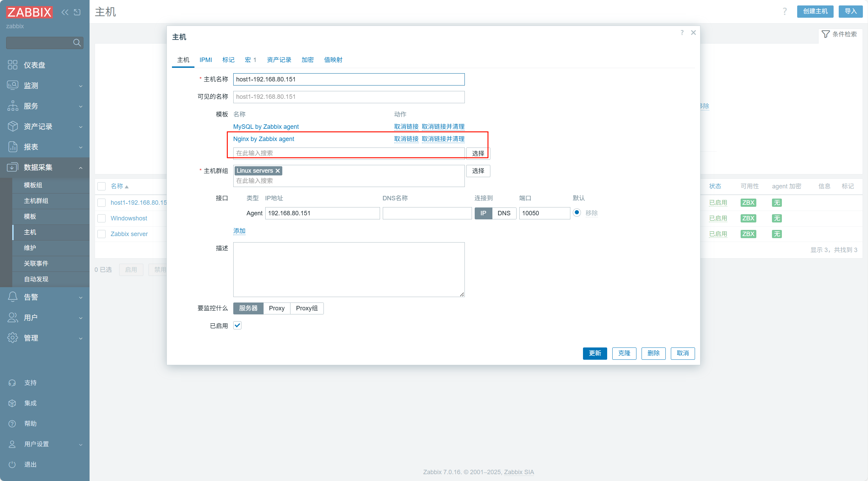Expand the 告警 menu chevron
This screenshot has height=481, width=868.
(x=81, y=297)
